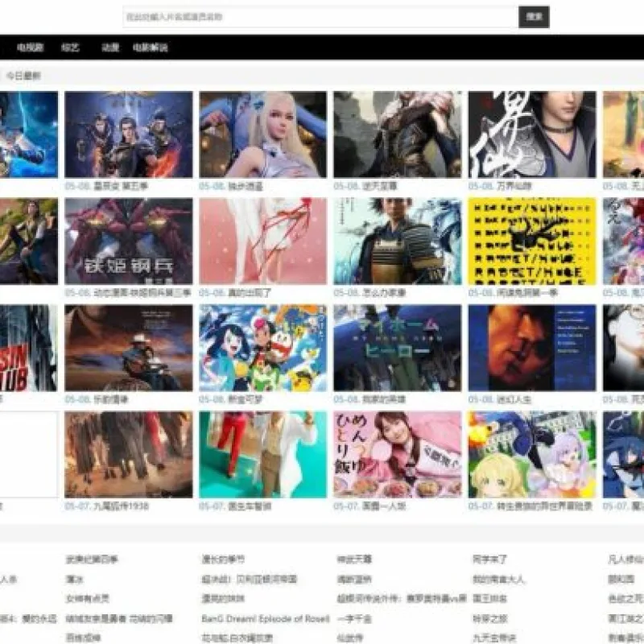Open the three-warriors poster in the first row
The width and height of the screenshot is (644, 644).
(129, 134)
